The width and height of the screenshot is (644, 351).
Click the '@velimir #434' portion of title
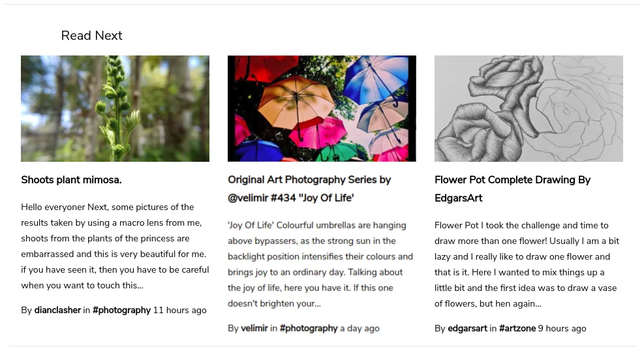point(262,198)
